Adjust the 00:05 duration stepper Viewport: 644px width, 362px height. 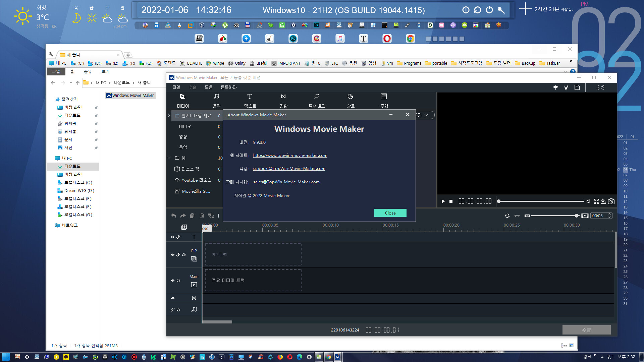609,216
